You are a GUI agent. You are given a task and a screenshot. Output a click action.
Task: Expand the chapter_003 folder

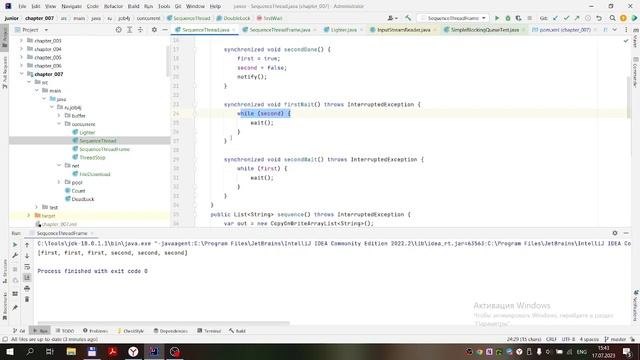click(21, 40)
